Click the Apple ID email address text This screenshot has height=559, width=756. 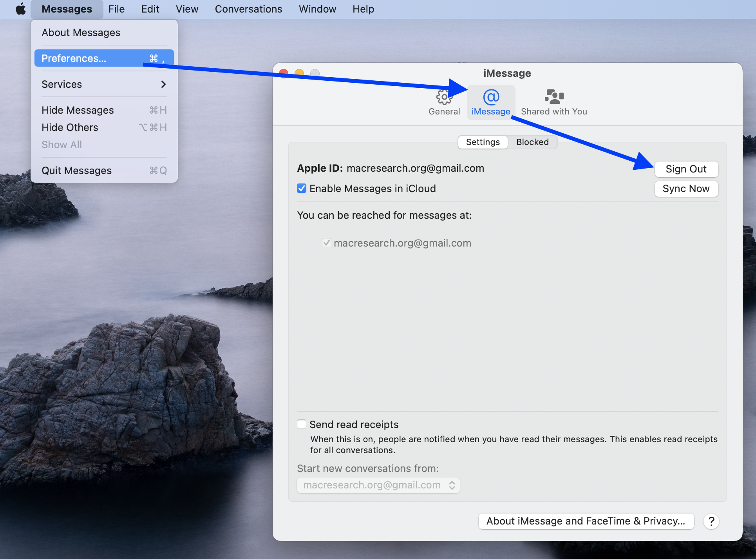coord(415,168)
